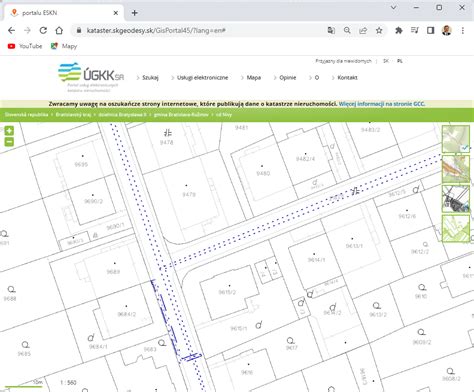Select parcel 9479 on the map

pyautogui.click(x=189, y=194)
